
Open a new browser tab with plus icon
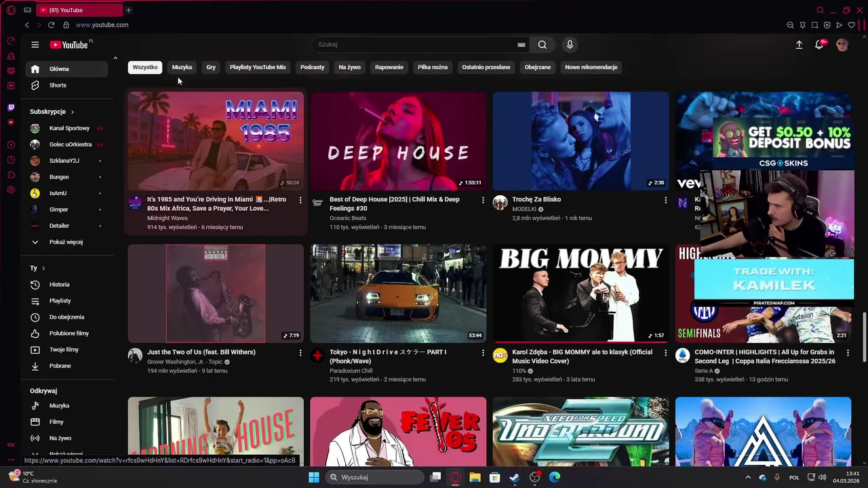pos(128,10)
